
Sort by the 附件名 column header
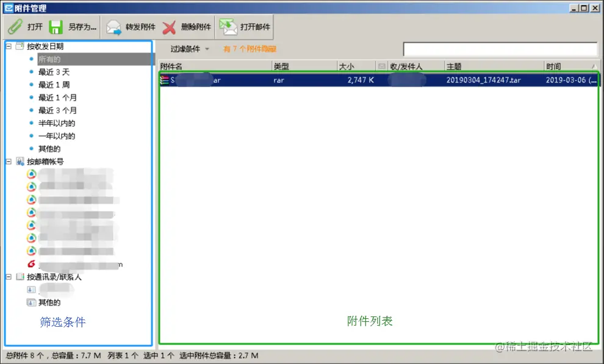tap(215, 66)
